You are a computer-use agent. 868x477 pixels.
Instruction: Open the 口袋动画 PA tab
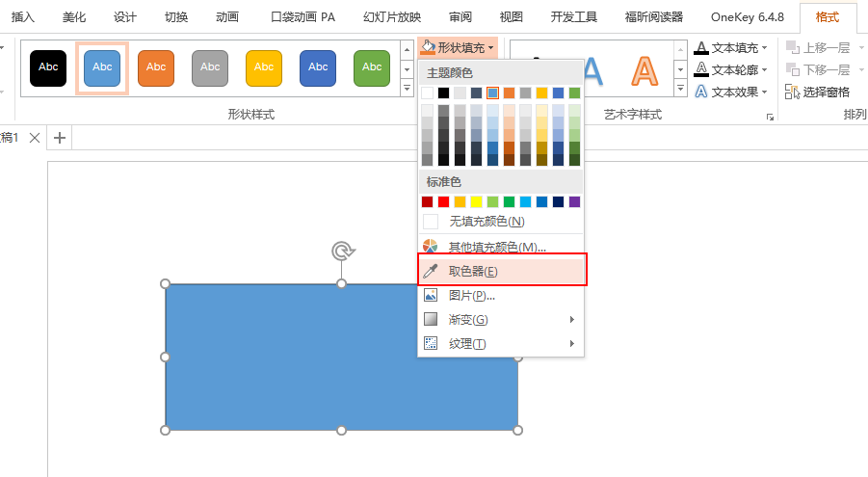[x=302, y=17]
